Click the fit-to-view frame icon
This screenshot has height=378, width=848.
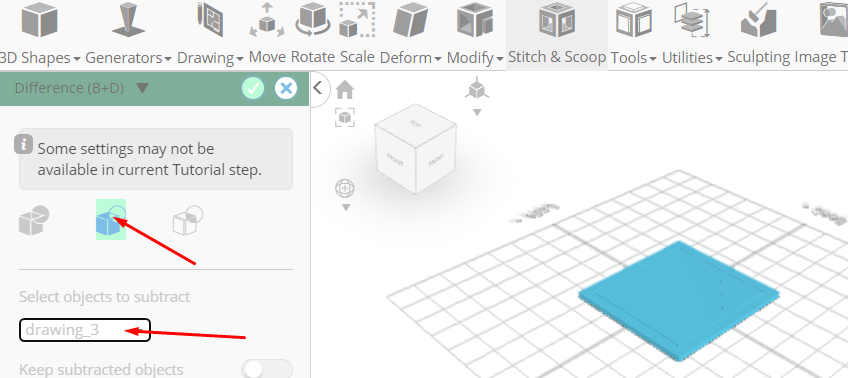click(345, 117)
